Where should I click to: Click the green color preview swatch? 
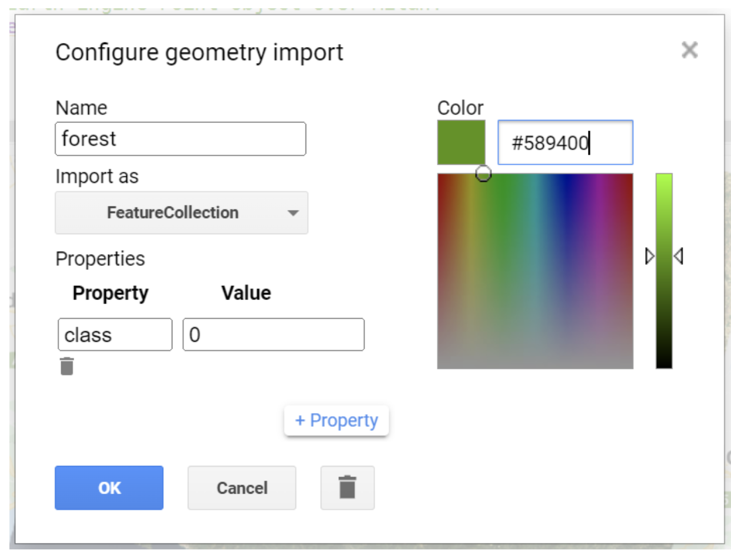click(x=461, y=142)
